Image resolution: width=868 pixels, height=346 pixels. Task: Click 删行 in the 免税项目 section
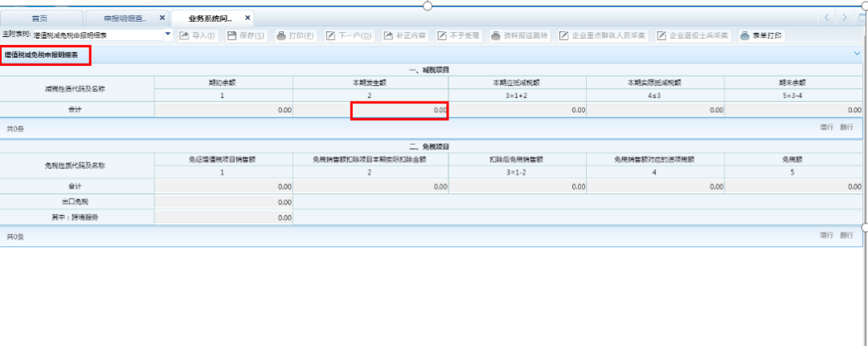pyautogui.click(x=846, y=235)
